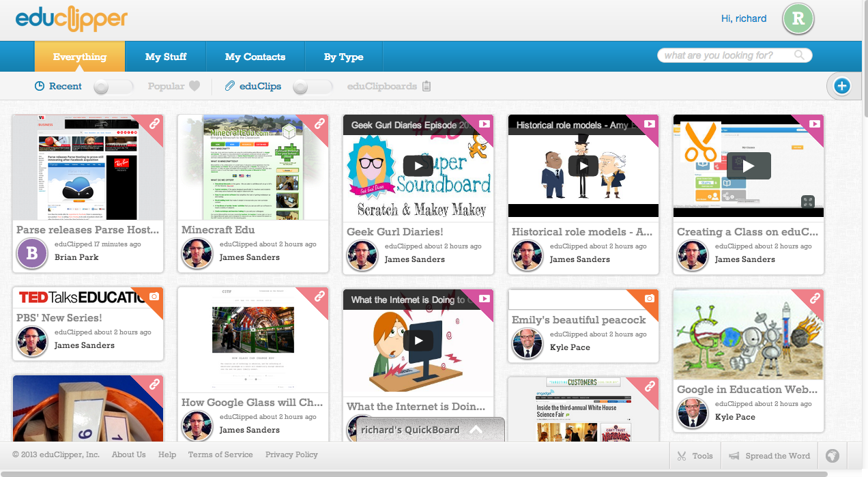Toggle the eduClips/eduClipboards switch
The width and height of the screenshot is (868, 477).
(313, 87)
